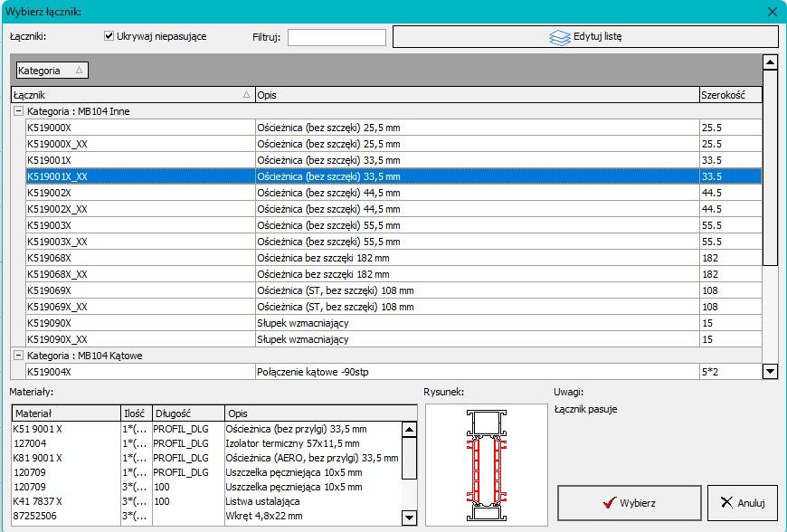The width and height of the screenshot is (787, 532).
Task: Click the Opis column header
Action: [x=476, y=95]
